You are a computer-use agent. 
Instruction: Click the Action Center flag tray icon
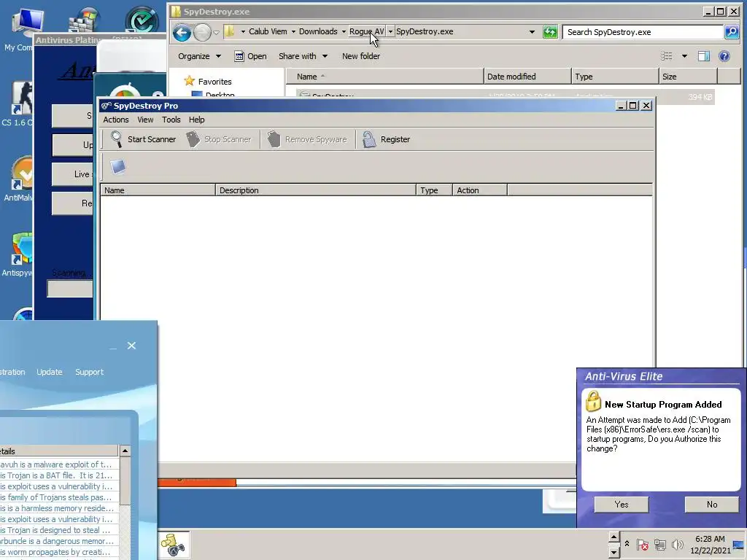pyautogui.click(x=642, y=544)
